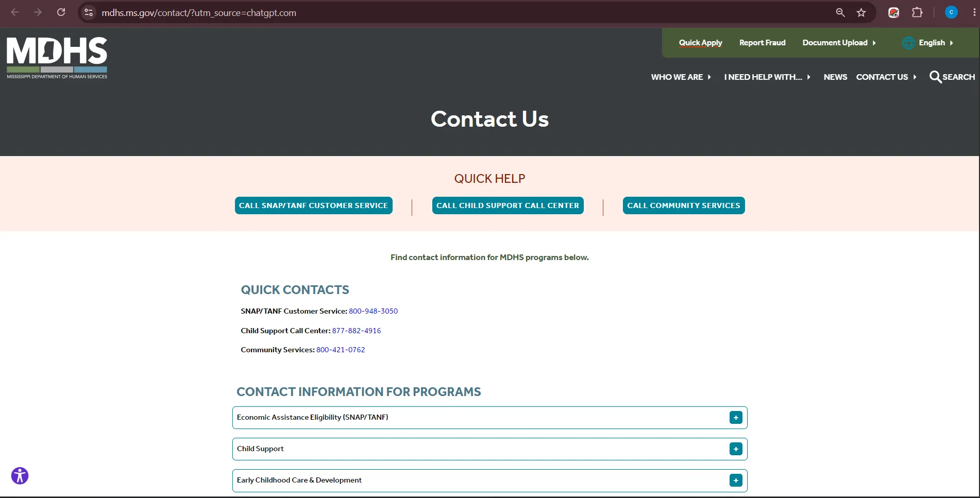Click the browser back arrow
This screenshot has width=980, height=498.
click(x=15, y=12)
